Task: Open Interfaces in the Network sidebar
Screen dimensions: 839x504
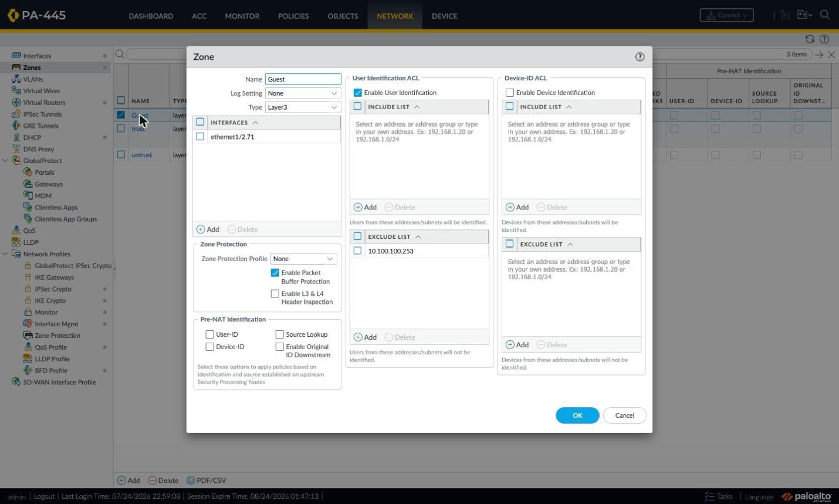Action: (x=37, y=56)
